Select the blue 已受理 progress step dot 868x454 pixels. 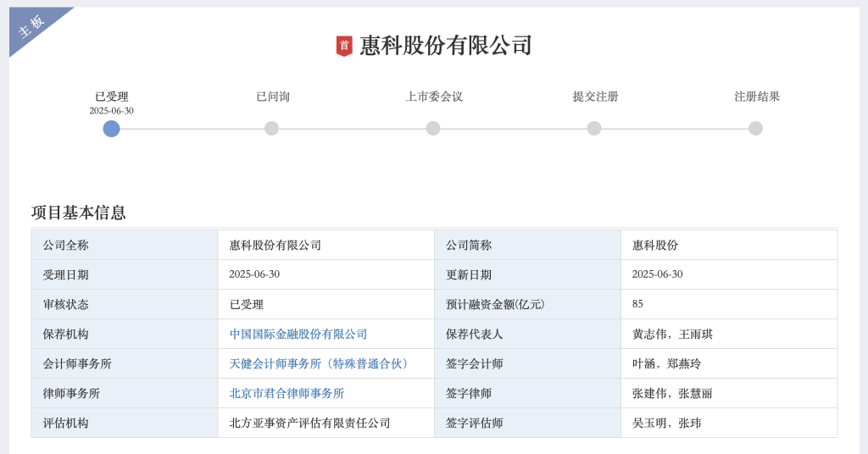111,129
